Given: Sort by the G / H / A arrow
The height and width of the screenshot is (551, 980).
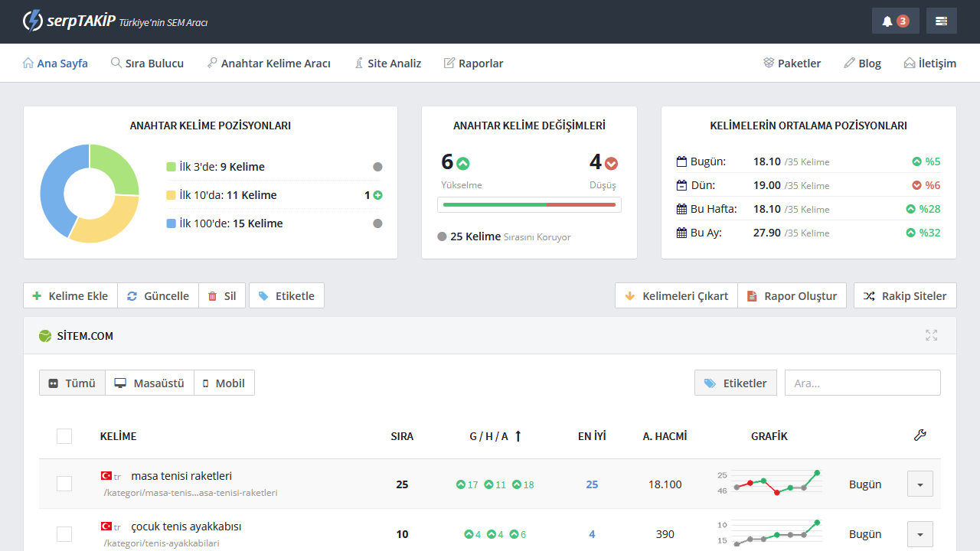Looking at the screenshot, I should [518, 436].
